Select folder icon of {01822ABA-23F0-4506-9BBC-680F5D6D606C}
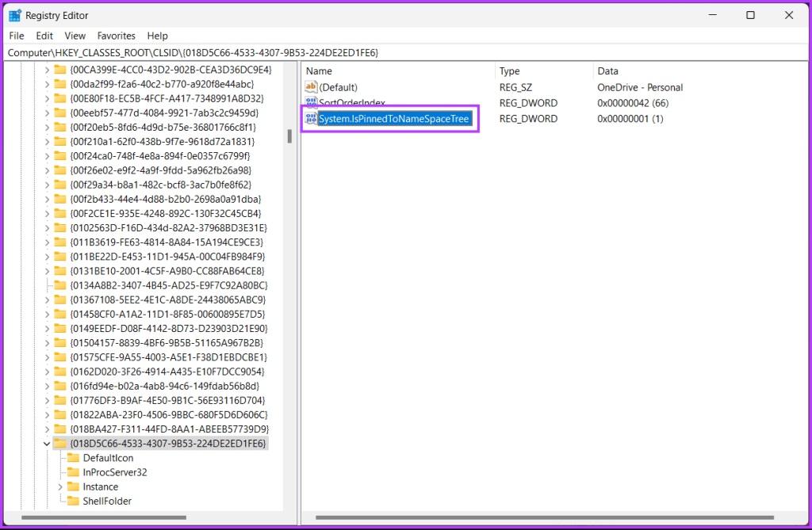Screen dimensions: 812x530 click(x=60, y=414)
